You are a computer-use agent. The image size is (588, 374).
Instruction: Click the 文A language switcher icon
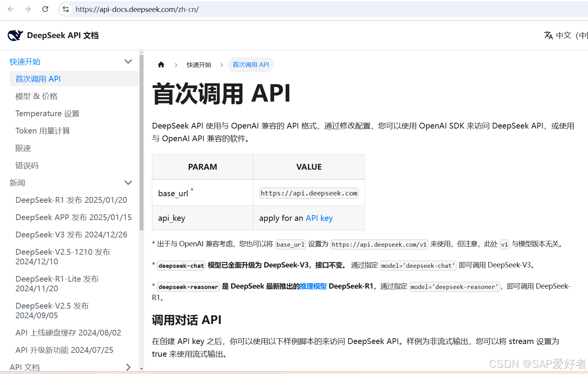click(548, 35)
